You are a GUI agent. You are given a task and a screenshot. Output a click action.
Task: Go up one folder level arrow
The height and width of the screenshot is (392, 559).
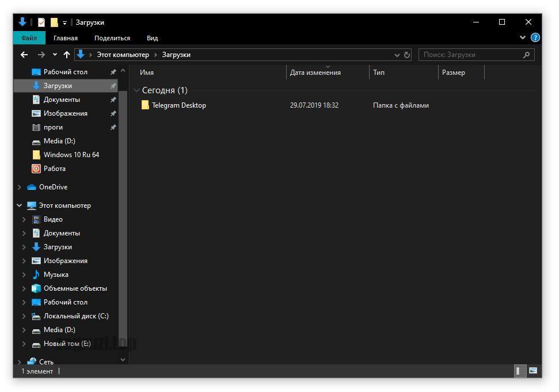[67, 55]
